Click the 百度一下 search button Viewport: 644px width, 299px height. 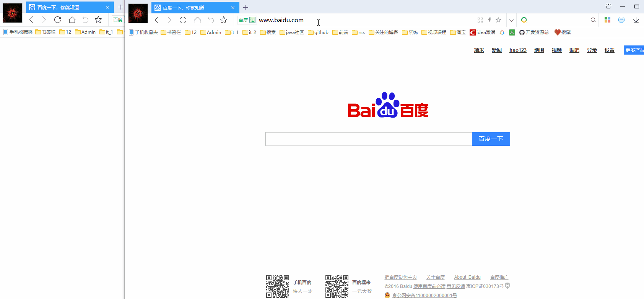[491, 139]
